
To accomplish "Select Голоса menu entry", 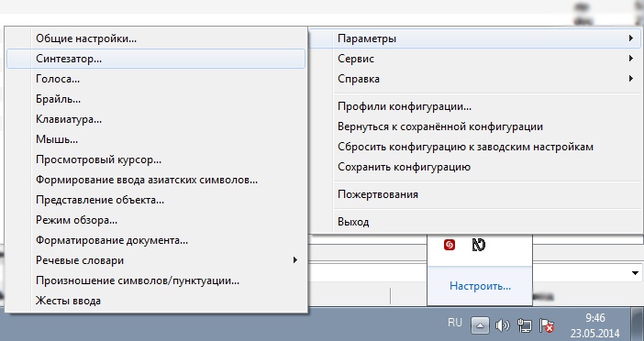I will 156,79.
